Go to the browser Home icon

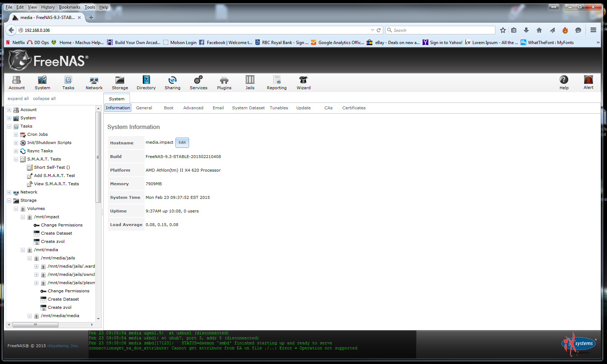539,30
